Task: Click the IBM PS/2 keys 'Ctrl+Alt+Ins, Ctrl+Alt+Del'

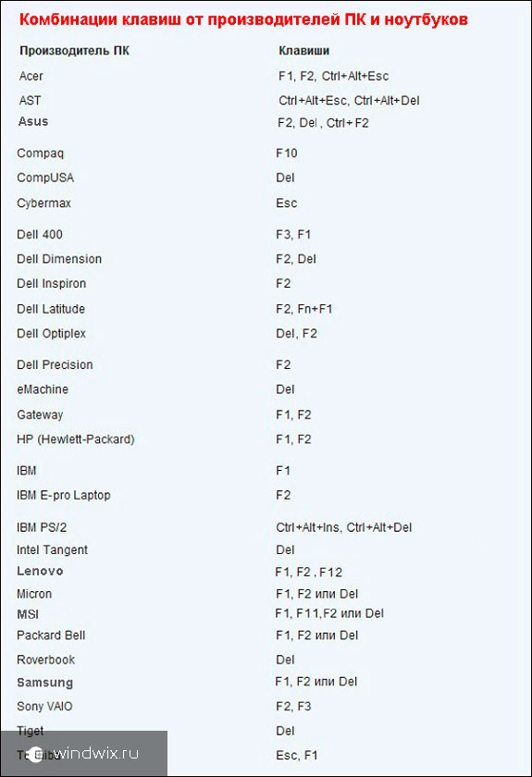Action: tap(344, 528)
